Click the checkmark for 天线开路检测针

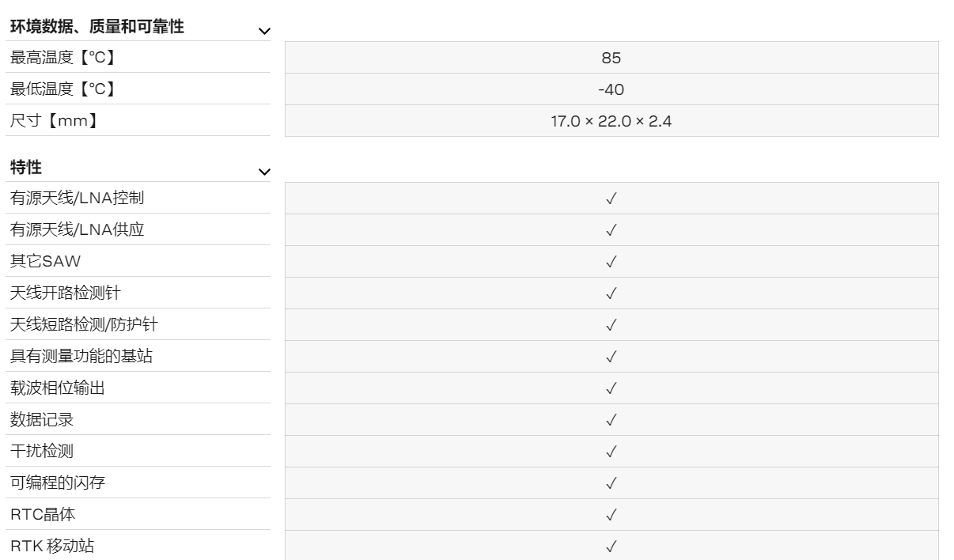[x=611, y=293]
